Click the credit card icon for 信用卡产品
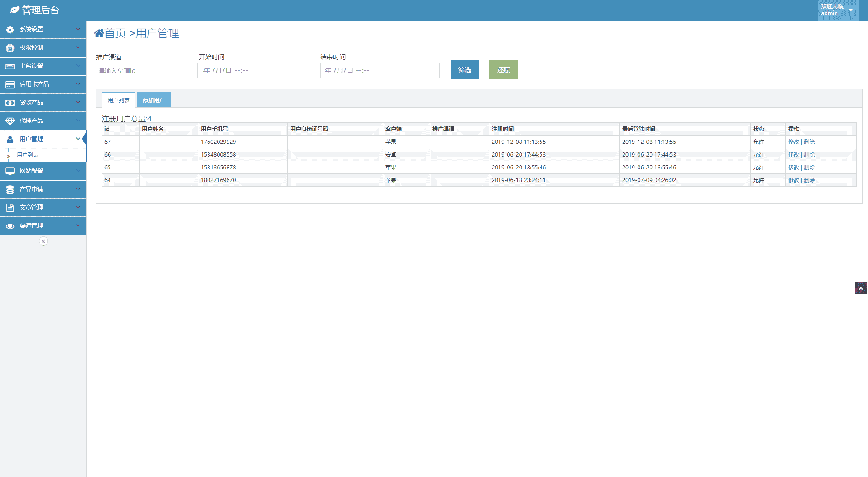The width and height of the screenshot is (868, 477). pos(10,84)
